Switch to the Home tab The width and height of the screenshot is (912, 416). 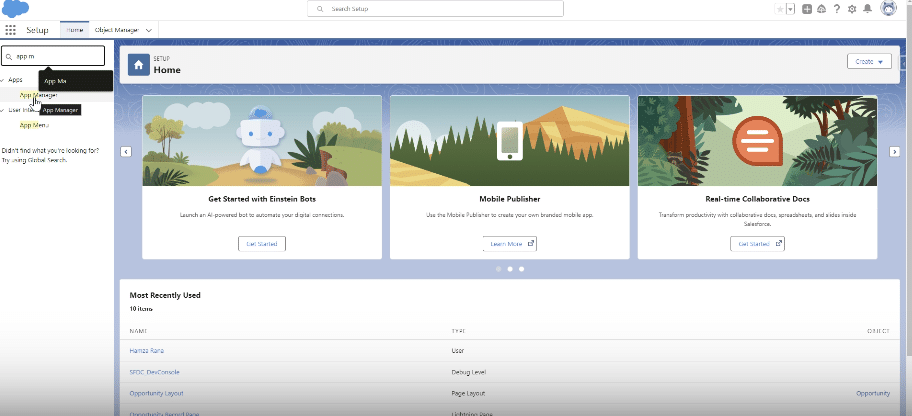coord(74,30)
